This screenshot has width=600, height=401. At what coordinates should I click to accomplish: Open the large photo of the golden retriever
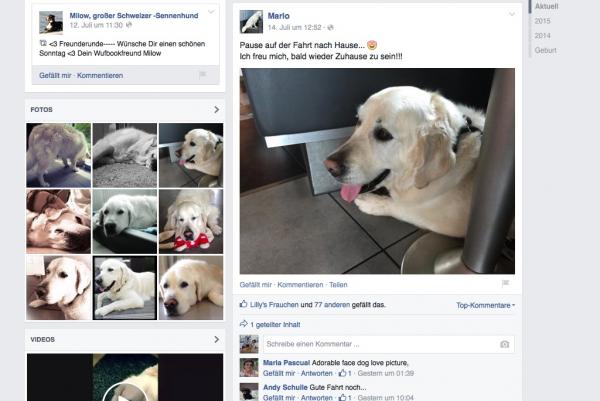click(x=377, y=171)
